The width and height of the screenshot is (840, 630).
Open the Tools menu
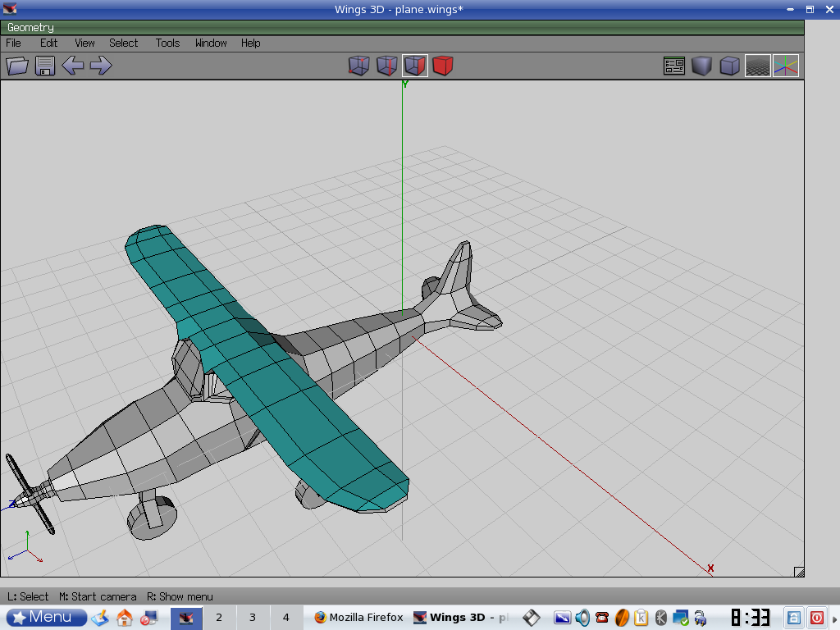pos(167,43)
